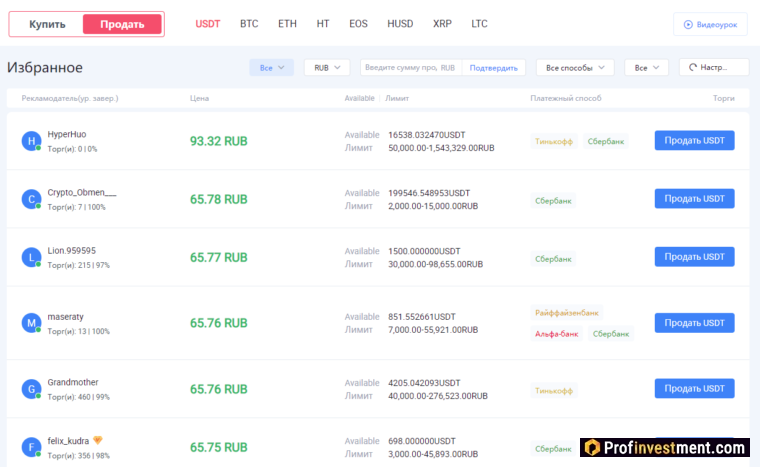
Task: Sell USDT to Grandmother
Action: 694,388
